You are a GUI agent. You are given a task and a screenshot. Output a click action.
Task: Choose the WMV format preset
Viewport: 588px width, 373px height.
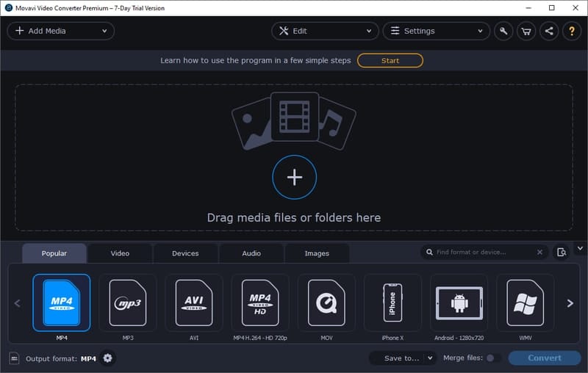pos(525,303)
